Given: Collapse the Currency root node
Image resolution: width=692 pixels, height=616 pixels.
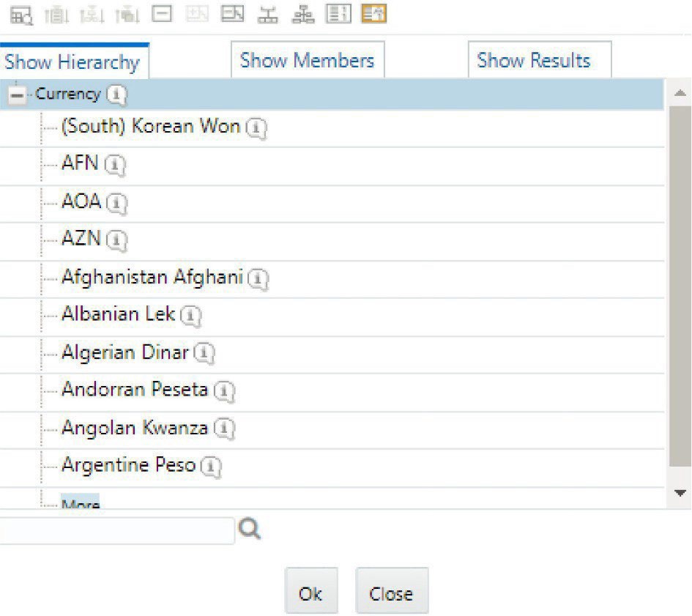Looking at the screenshot, I should click(18, 95).
